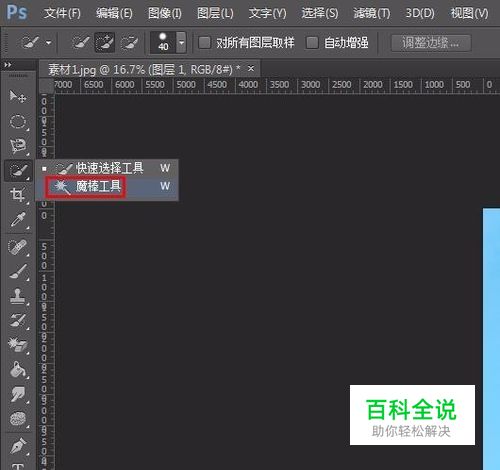Viewport: 500px width, 470px height.
Task: Select the Lasso tool
Action: click(18, 146)
